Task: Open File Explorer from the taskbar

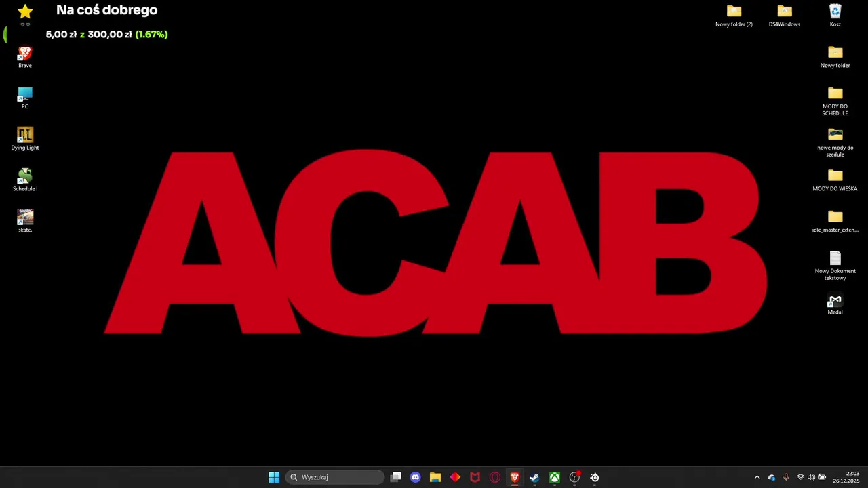Action: [x=435, y=477]
